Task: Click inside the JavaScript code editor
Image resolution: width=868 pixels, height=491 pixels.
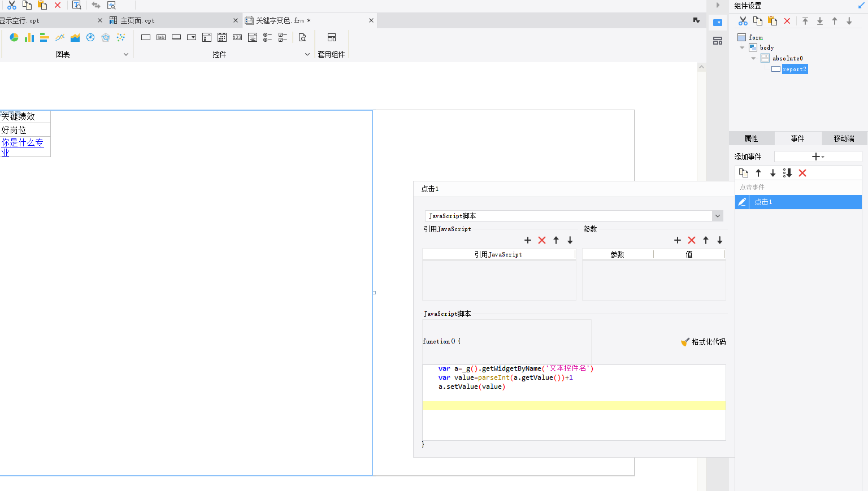Action: click(x=574, y=402)
